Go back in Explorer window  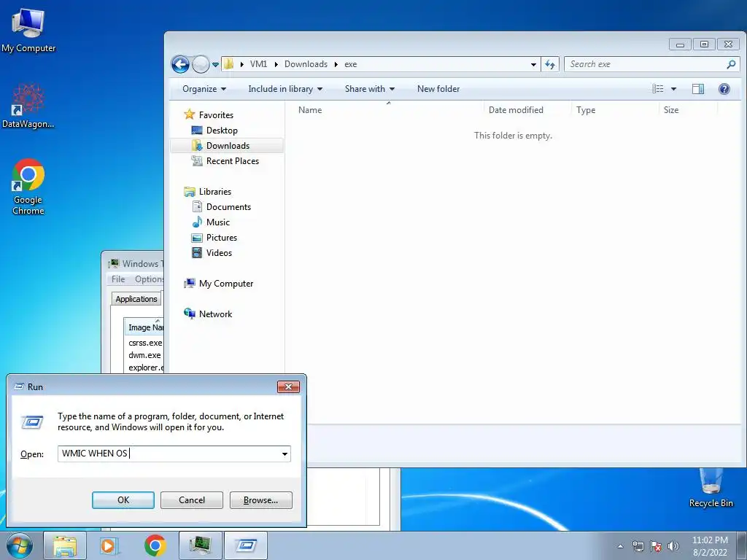click(x=181, y=64)
